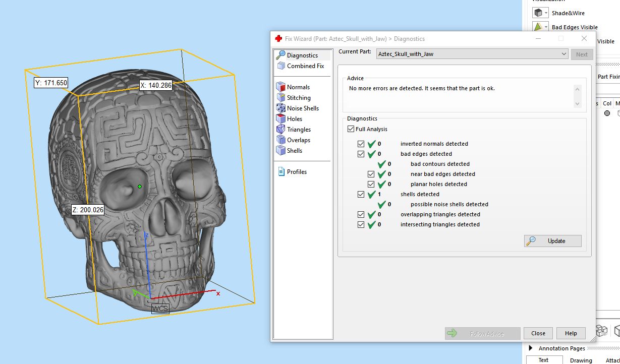620x364 pixels.
Task: Open the Current Part dropdown
Action: pos(563,54)
